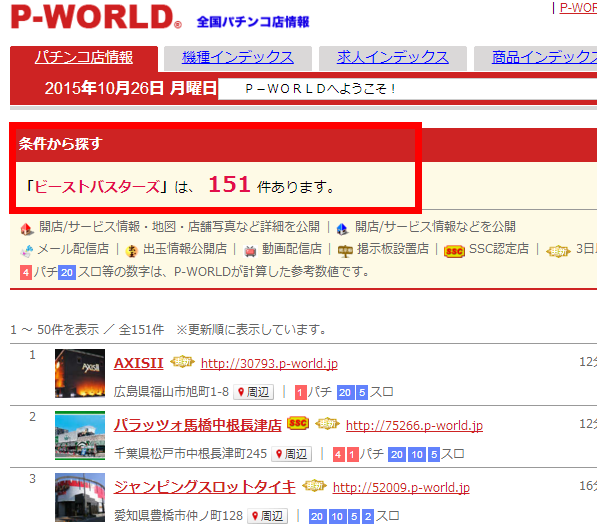This screenshot has width=597, height=524.
Task: Click the ビーストバスターズ search term text
Action: [97, 187]
